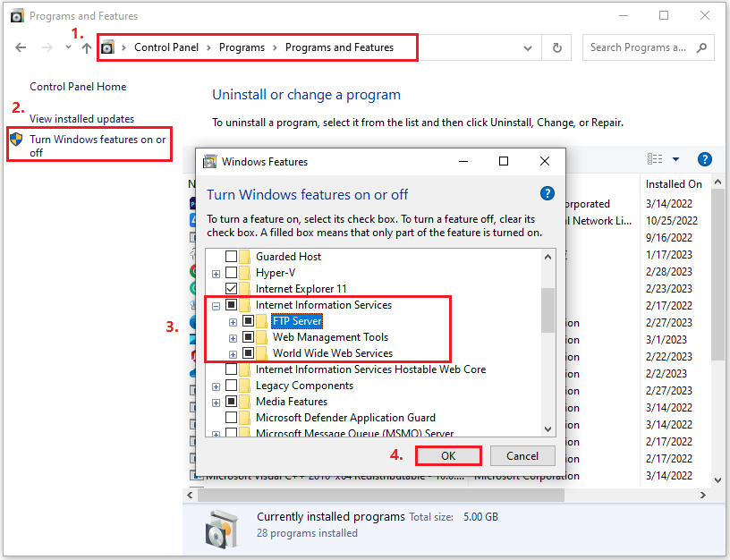
Task: Expand the Web Management Tools node
Action: [x=233, y=338]
